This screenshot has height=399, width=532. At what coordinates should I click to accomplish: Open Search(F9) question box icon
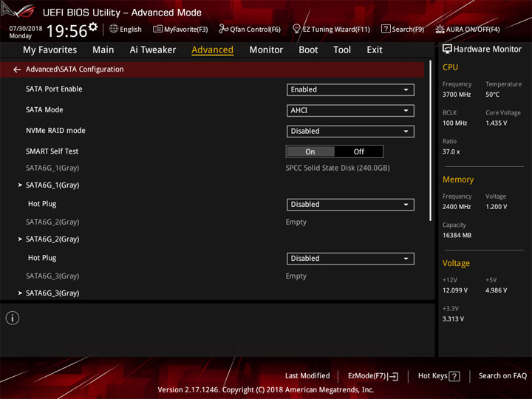[386, 29]
